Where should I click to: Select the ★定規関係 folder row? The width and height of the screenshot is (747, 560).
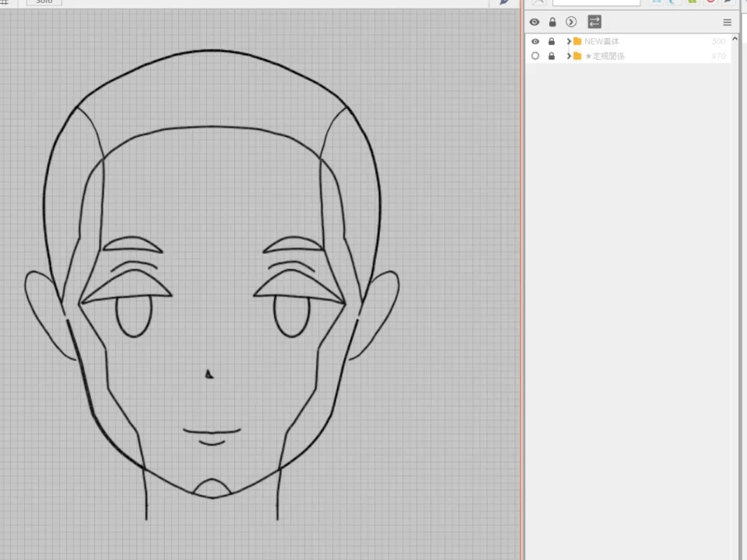point(628,56)
